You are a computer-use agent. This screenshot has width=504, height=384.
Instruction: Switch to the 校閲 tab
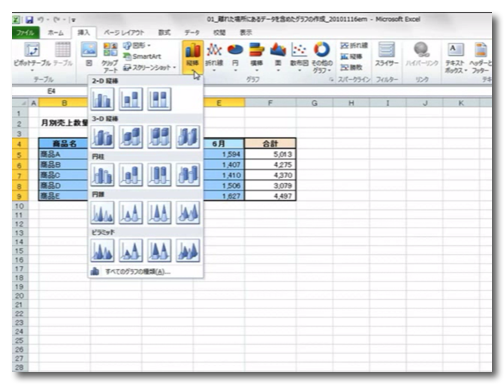click(x=219, y=33)
